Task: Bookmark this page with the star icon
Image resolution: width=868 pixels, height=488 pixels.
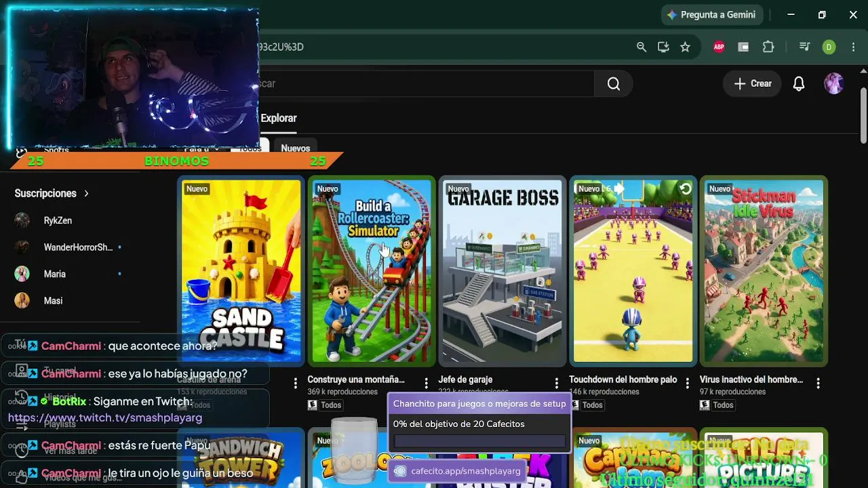Action: click(x=685, y=47)
